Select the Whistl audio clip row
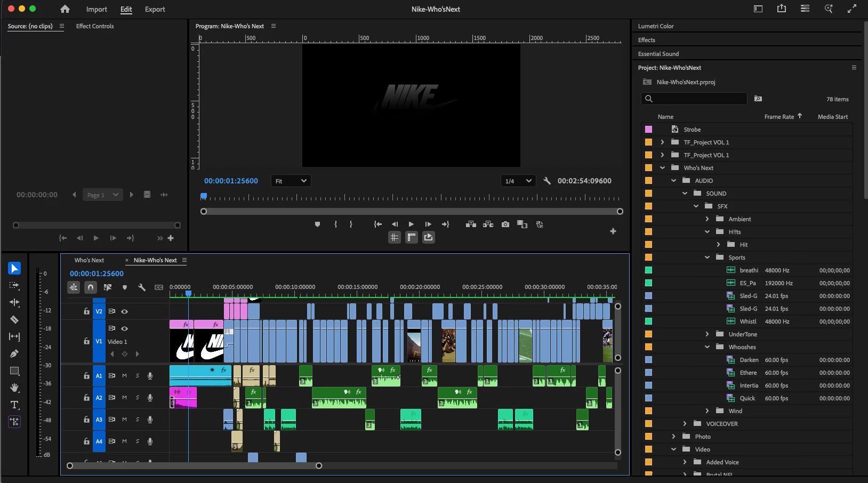 point(746,321)
